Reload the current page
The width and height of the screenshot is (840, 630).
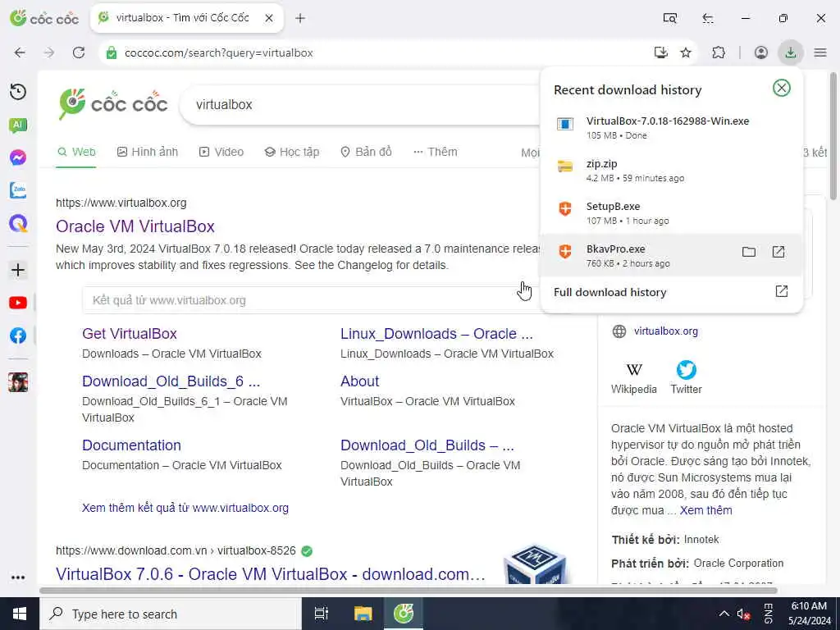coord(79,52)
